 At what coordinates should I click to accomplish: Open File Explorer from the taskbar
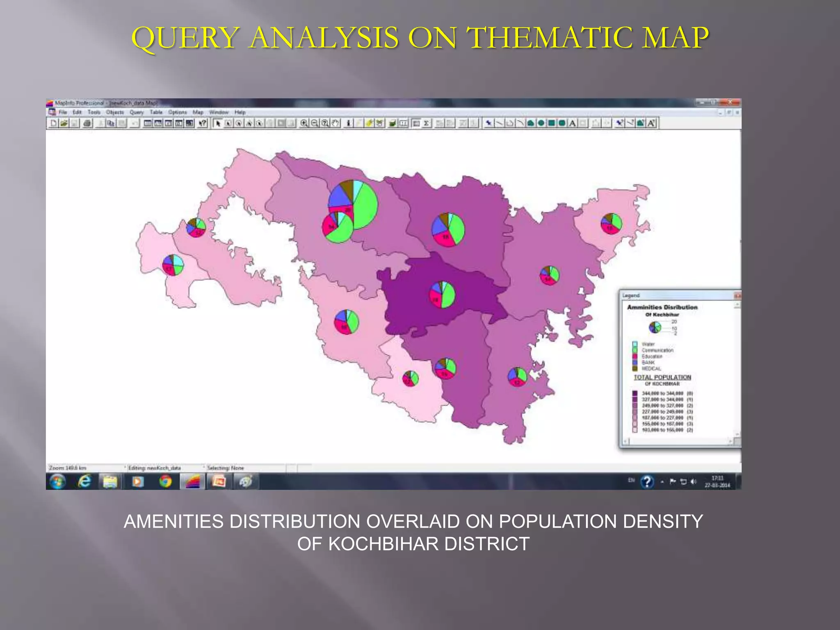click(x=110, y=482)
